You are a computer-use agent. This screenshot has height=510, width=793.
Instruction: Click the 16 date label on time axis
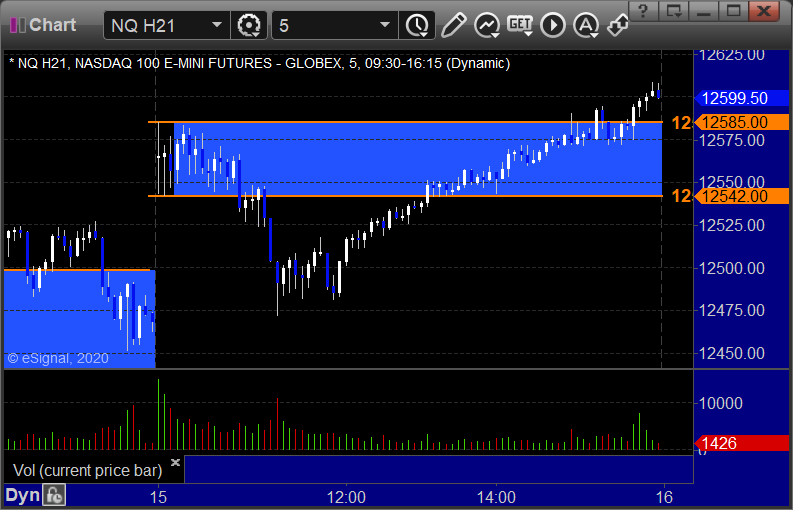[x=664, y=497]
